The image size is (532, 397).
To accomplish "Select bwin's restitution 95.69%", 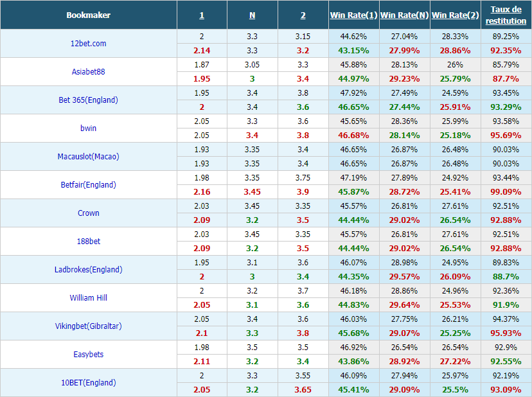I will point(506,136).
